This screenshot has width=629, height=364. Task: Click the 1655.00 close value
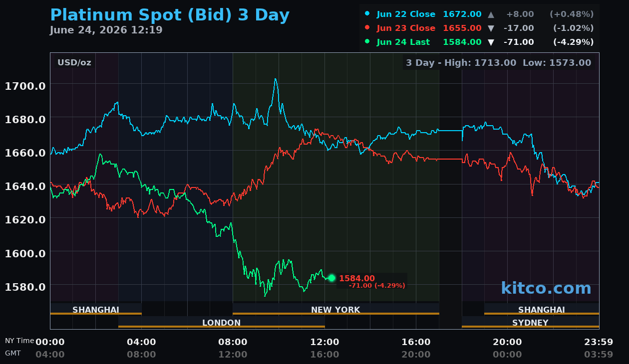point(462,28)
